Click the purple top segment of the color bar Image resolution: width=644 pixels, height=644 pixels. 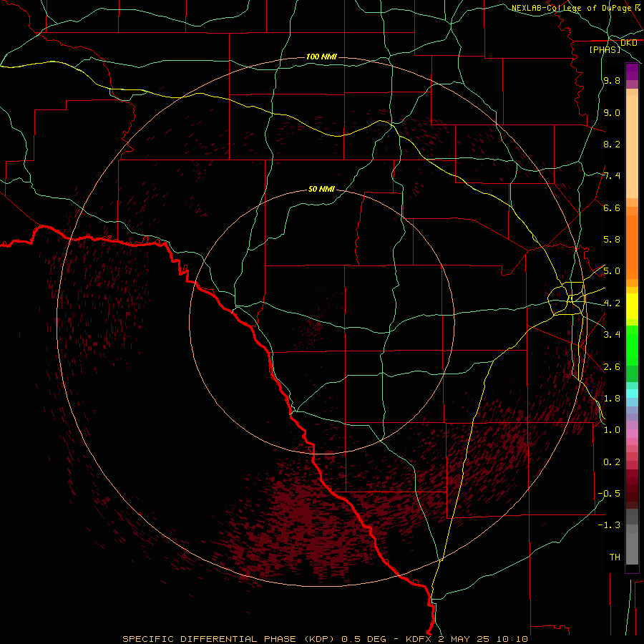click(632, 72)
